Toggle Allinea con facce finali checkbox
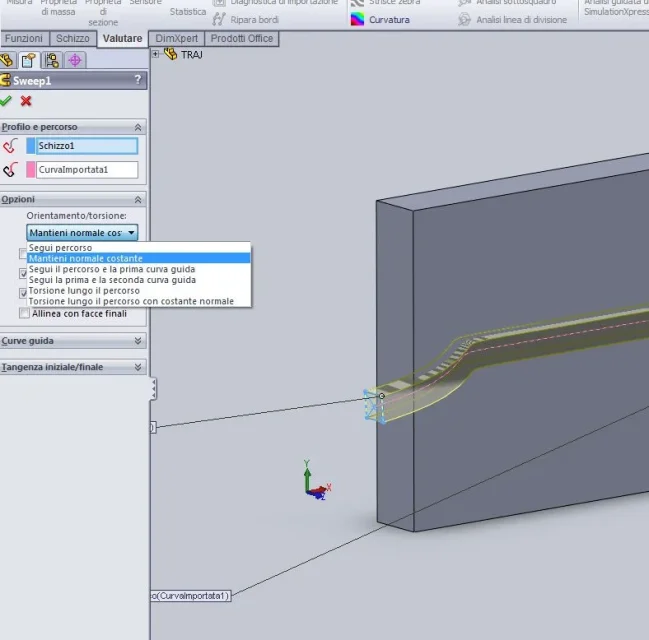 [24, 313]
